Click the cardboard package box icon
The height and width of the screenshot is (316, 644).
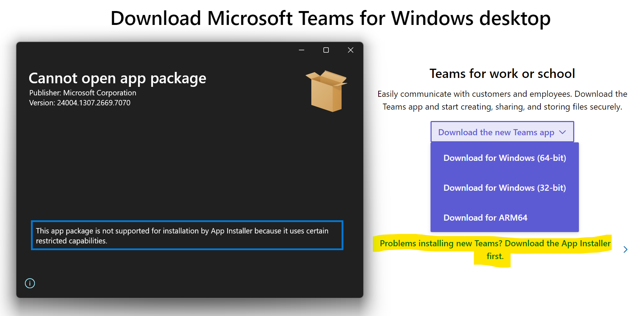[326, 91]
